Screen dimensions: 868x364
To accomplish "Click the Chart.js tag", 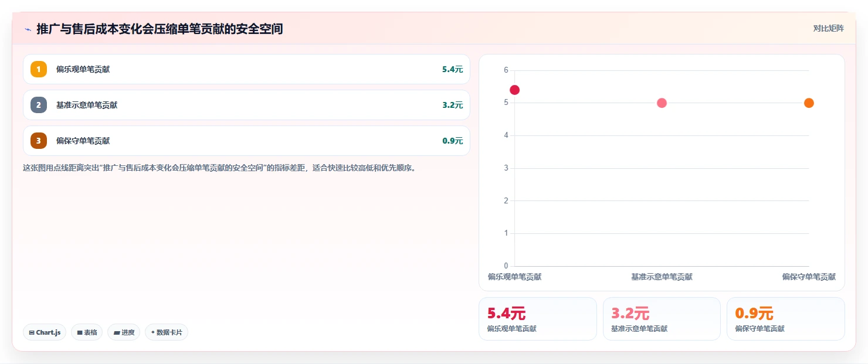I will tap(45, 332).
